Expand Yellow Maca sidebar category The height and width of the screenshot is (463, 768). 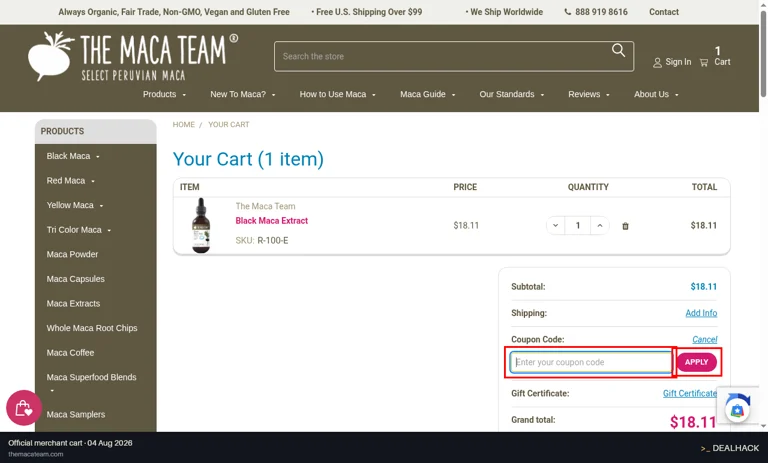pos(101,206)
